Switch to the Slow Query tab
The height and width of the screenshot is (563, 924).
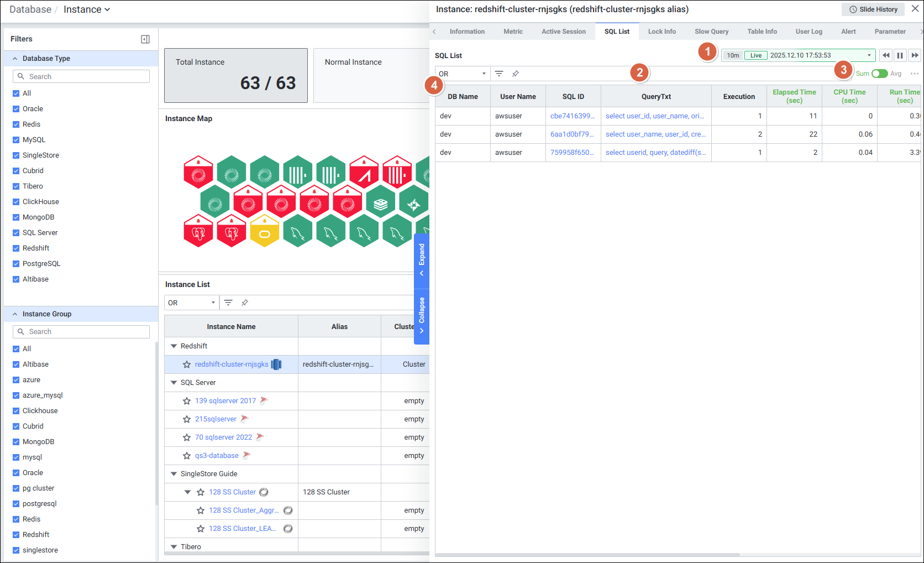(x=711, y=32)
